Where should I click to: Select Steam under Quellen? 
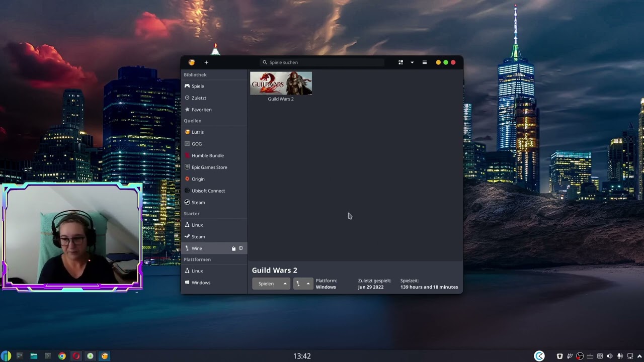[214, 203]
